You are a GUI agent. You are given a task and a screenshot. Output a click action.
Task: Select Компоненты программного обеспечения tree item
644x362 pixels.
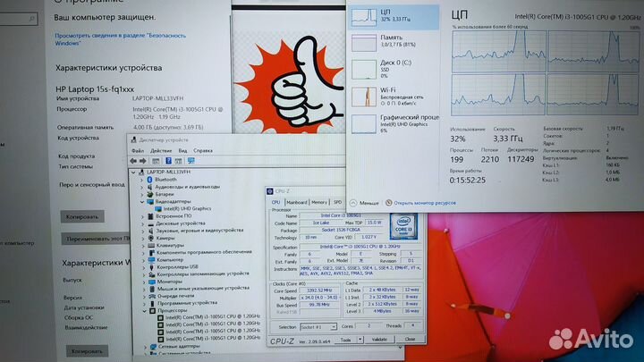point(204,252)
